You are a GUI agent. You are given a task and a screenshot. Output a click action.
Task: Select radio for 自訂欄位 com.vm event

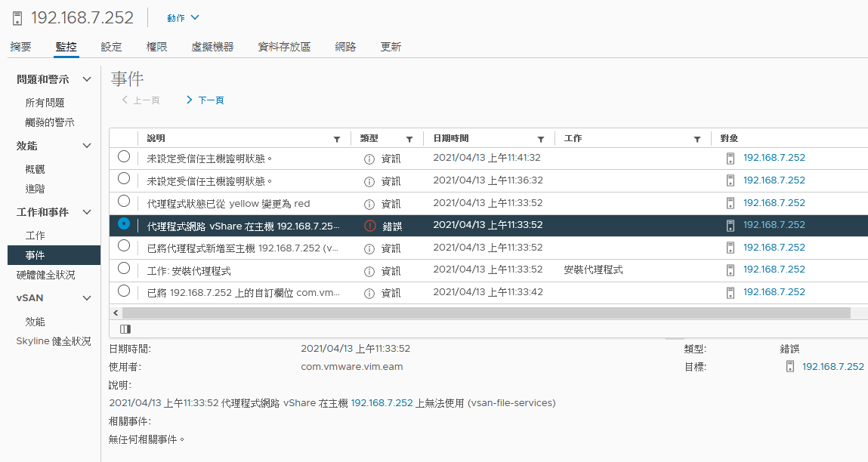tap(124, 291)
